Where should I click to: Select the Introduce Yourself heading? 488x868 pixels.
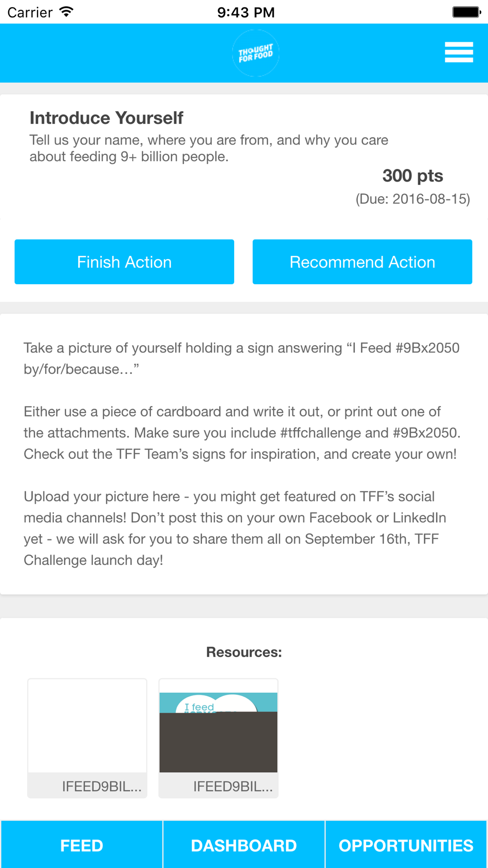tap(106, 118)
